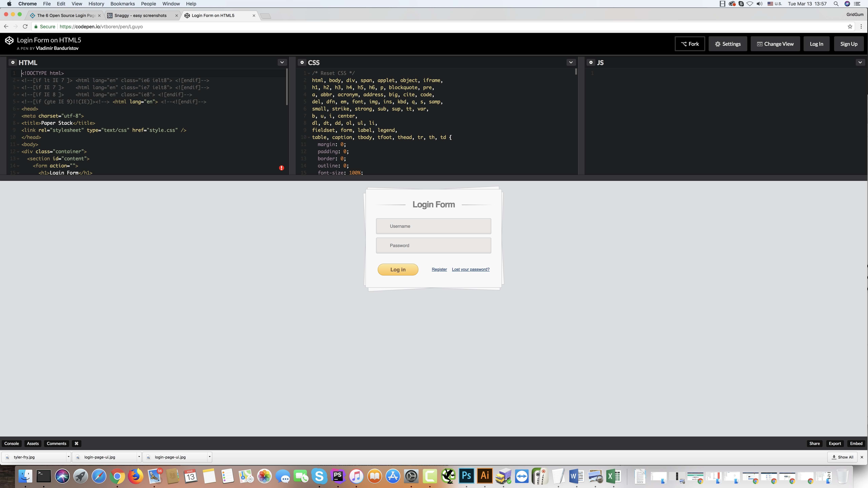Click Change View button
868x488 pixels.
click(x=775, y=44)
